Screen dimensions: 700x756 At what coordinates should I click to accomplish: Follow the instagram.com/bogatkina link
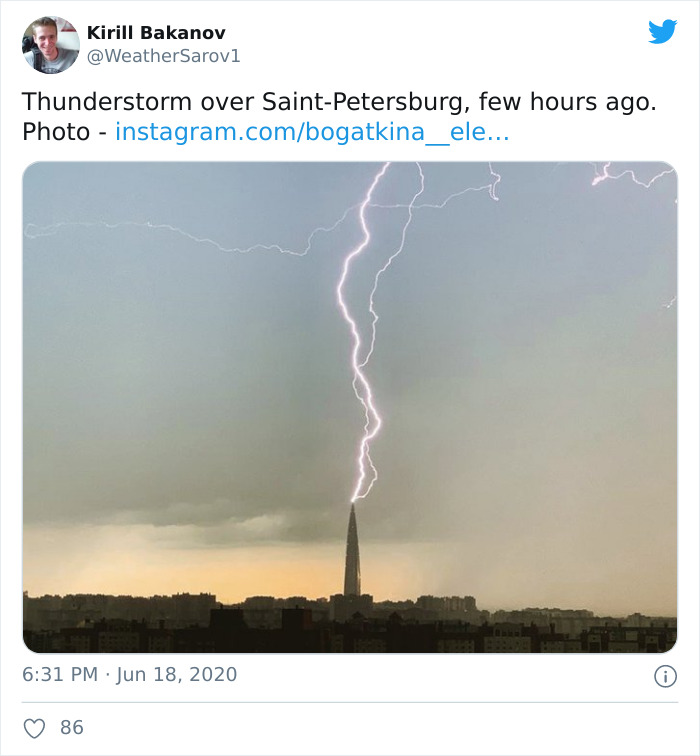(x=312, y=132)
